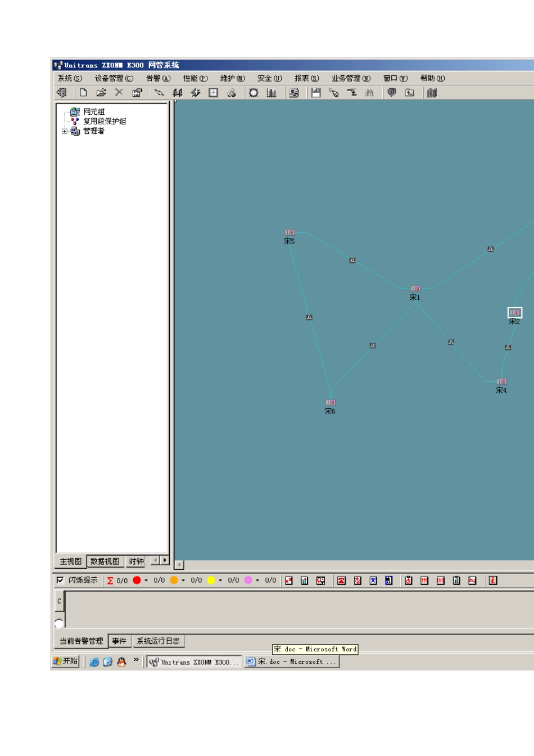534x756 pixels.
Task: Click the clock/time panel toolbar icon
Action: (214, 93)
